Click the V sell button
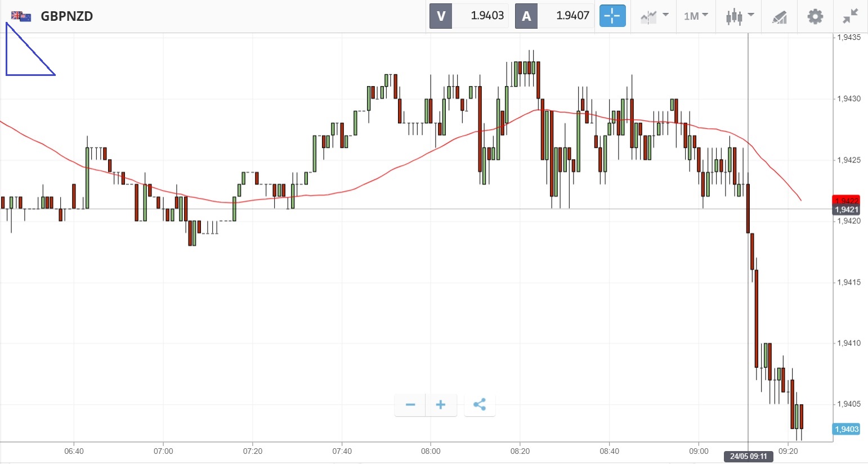 tap(441, 16)
